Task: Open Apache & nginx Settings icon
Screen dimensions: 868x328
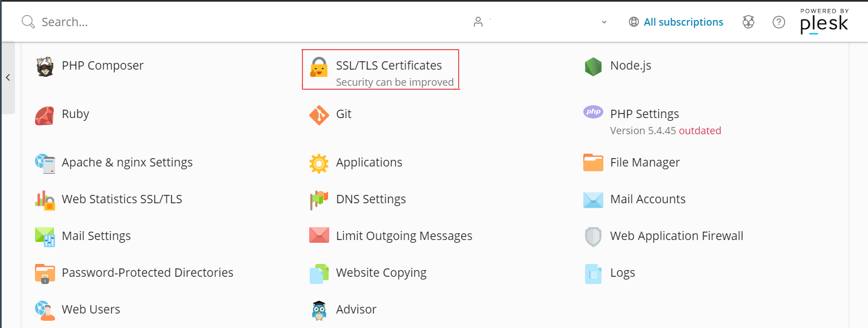Action: pyautogui.click(x=44, y=164)
